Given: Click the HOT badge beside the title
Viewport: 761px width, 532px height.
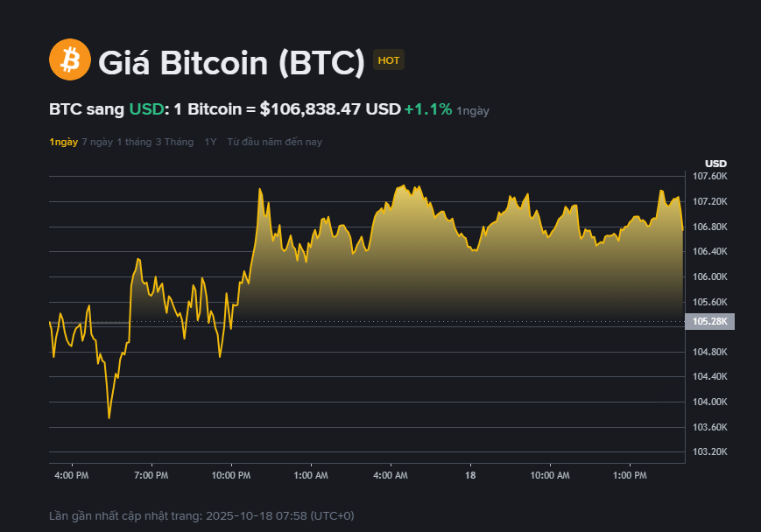Looking at the screenshot, I should 389,60.
